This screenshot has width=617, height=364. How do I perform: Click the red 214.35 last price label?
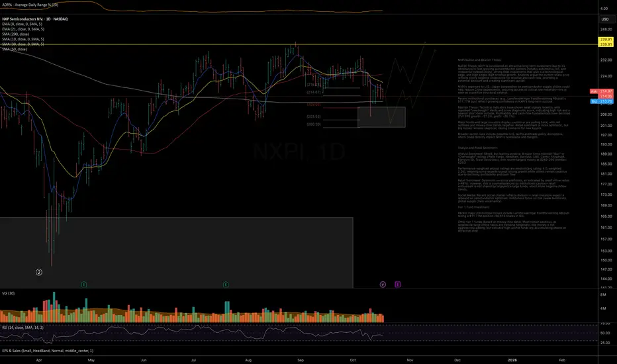click(x=606, y=96)
